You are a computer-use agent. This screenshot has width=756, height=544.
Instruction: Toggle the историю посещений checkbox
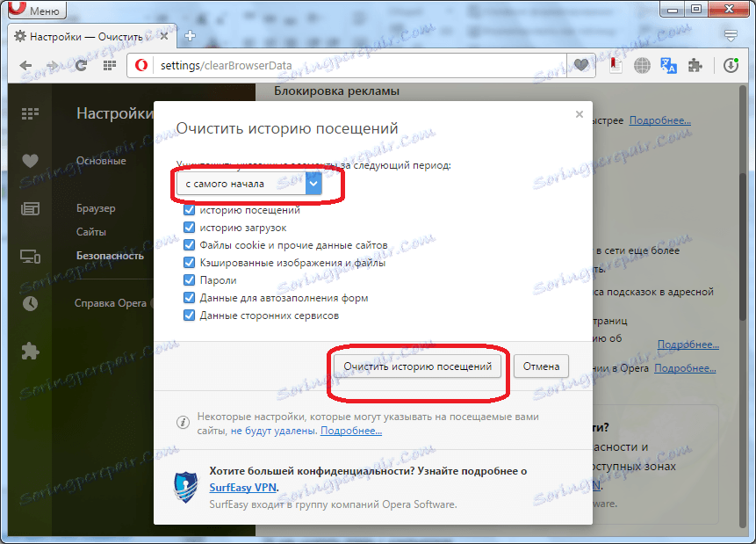click(189, 210)
